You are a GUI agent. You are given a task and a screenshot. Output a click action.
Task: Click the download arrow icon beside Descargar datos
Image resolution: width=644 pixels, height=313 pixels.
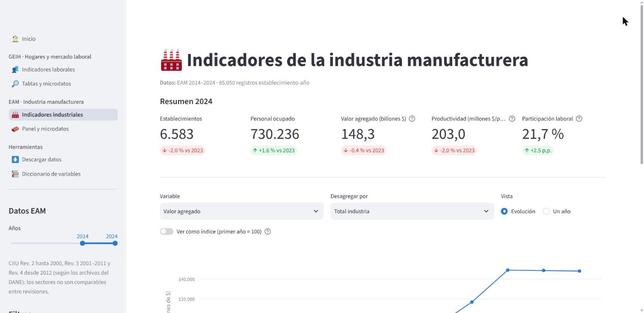coord(15,159)
